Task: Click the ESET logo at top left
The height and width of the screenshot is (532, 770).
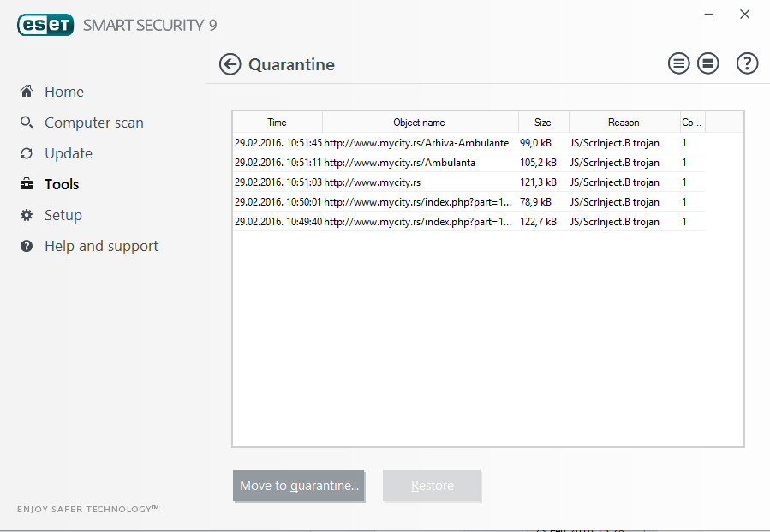Action: click(x=45, y=25)
